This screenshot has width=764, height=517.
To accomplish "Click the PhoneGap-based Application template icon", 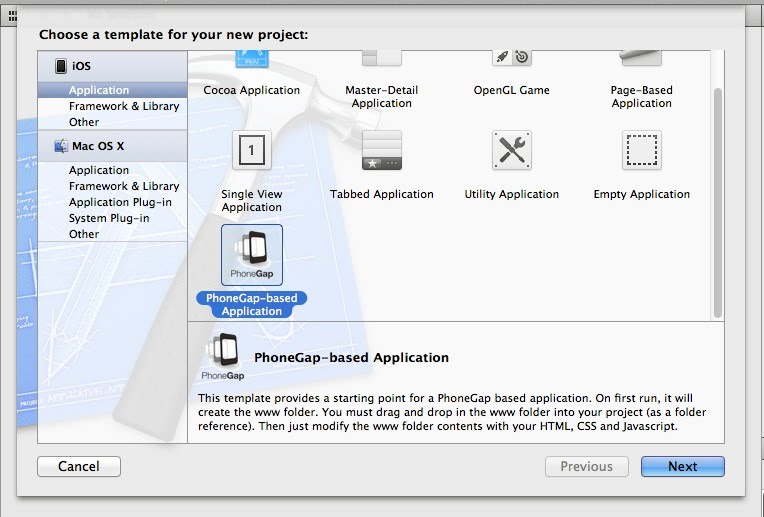I will coord(252,255).
